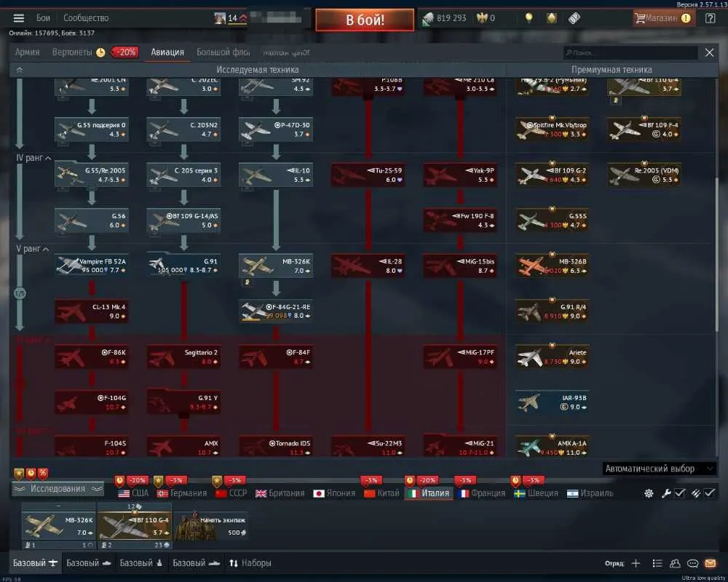Open the squadron people icon
The height and width of the screenshot is (582, 728).
pyautogui.click(x=675, y=563)
